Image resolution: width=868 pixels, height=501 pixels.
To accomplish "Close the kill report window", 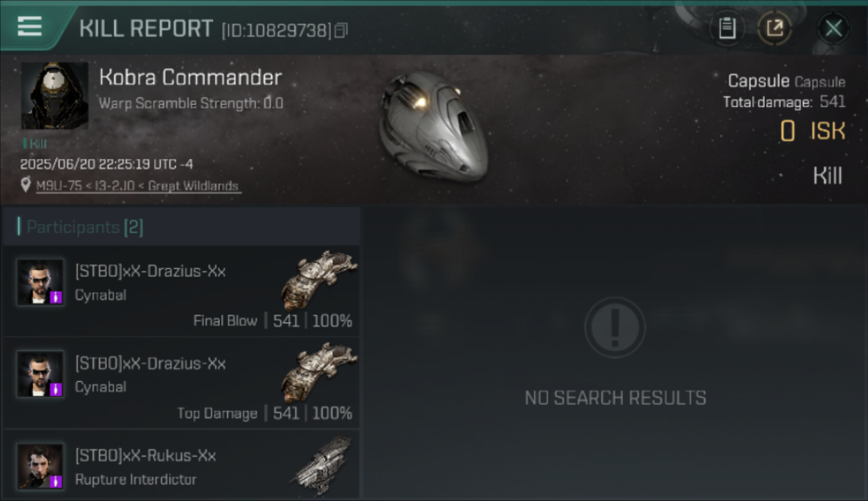I will [x=833, y=29].
